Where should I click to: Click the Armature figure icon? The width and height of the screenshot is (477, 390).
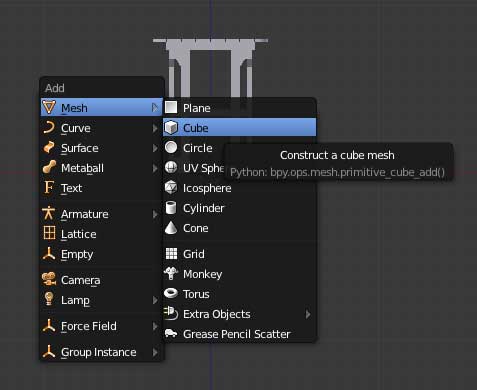(49, 213)
